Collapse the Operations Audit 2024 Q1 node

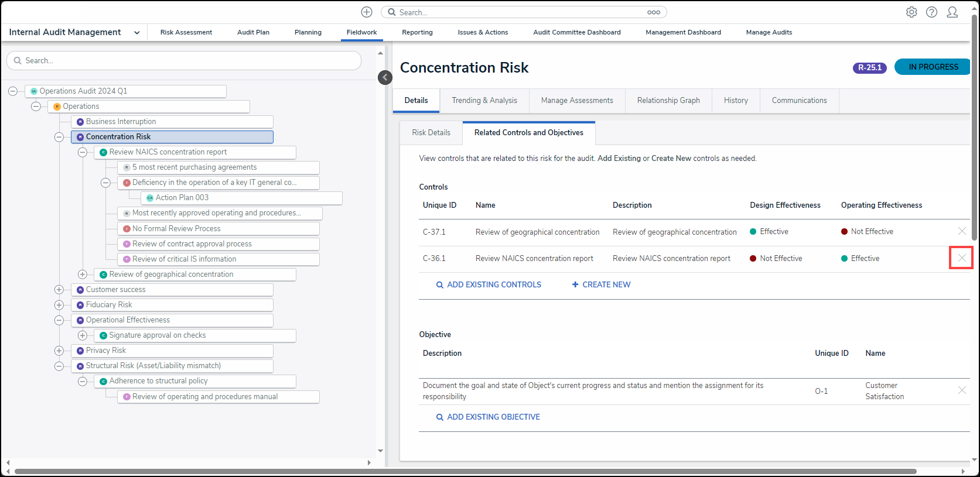coord(13,91)
